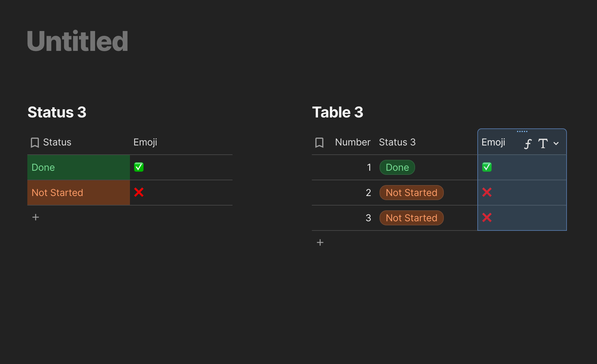Add a new row to the Table 3 table

click(320, 242)
